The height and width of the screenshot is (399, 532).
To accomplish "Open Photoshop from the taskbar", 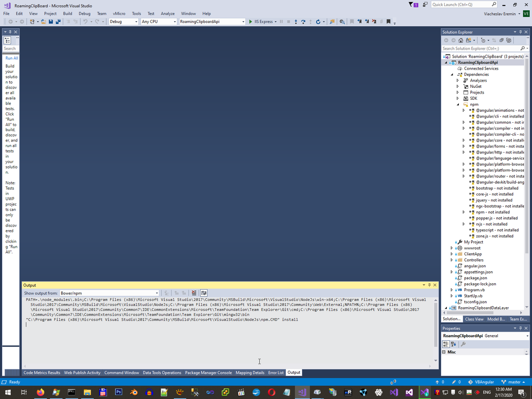I will point(118,392).
